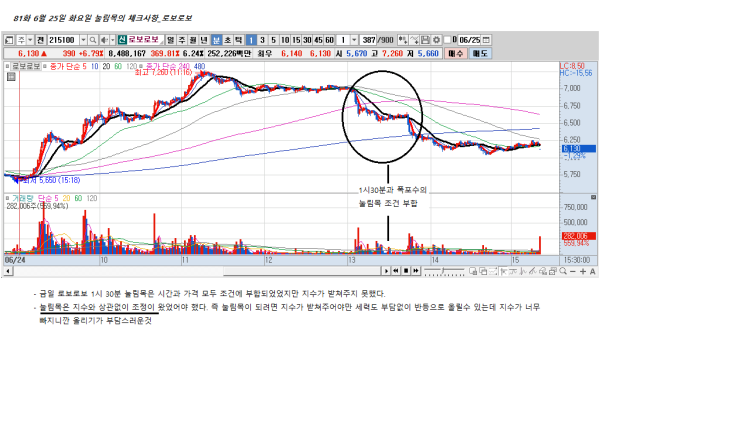Screen dimensions: 743x428
Task: Save chart settings with the floppy disk icon
Action: click(x=425, y=40)
